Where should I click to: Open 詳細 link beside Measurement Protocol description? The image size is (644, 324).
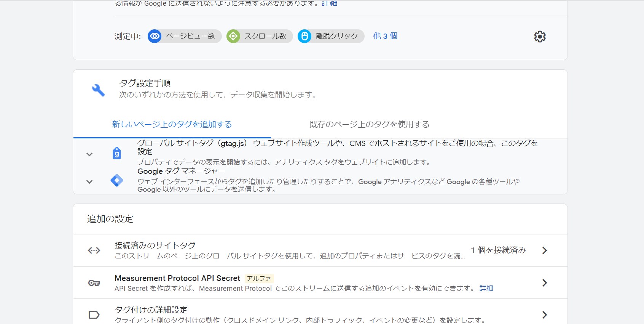pyautogui.click(x=486, y=289)
